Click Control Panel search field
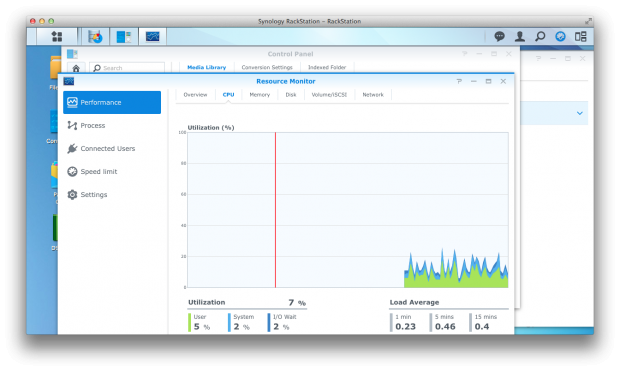The image size is (620, 371). [127, 68]
